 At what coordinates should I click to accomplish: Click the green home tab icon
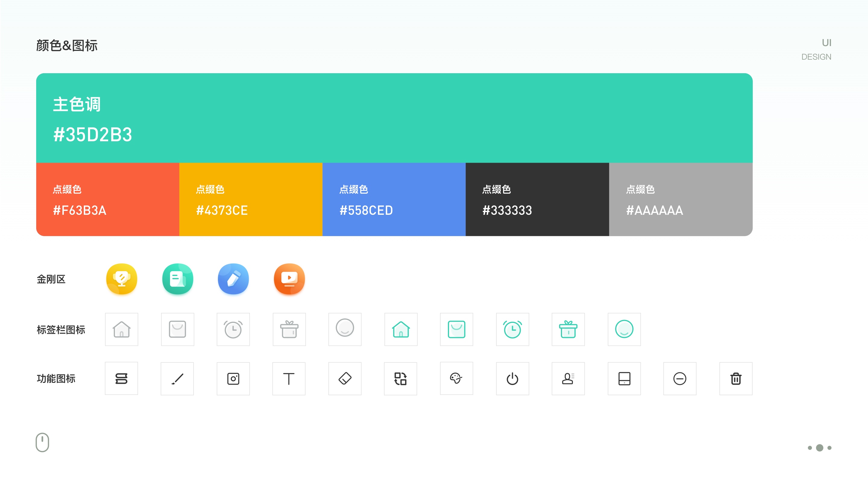(x=401, y=329)
